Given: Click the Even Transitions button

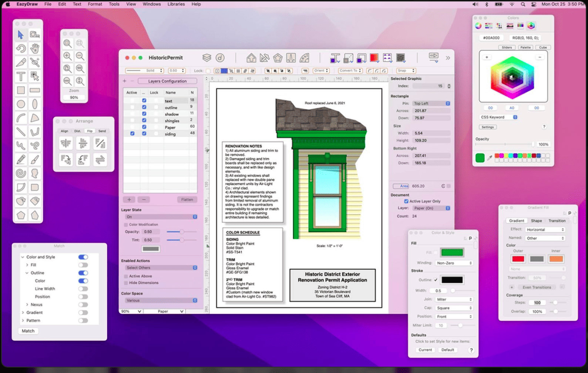Looking at the screenshot, I should (537, 287).
